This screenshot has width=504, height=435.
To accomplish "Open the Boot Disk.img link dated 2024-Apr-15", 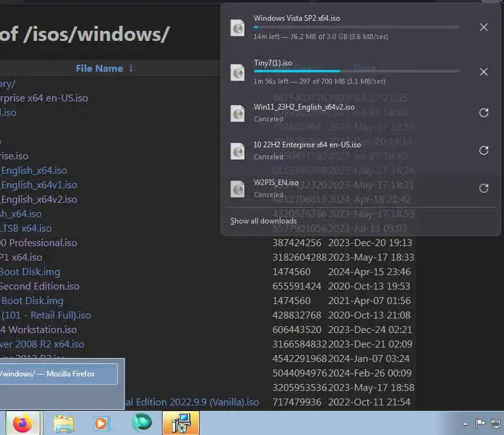I will point(30,272).
